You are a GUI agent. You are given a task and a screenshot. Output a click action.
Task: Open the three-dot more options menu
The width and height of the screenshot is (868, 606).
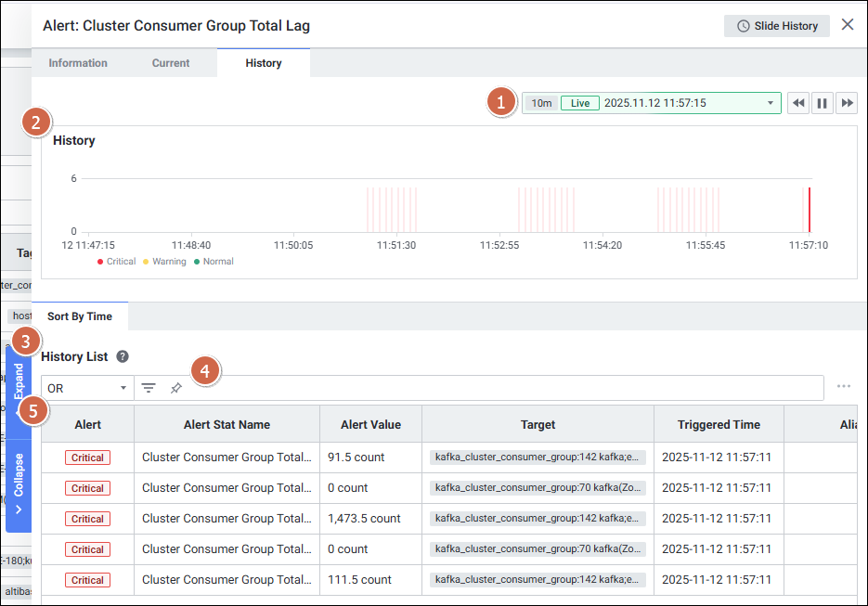843,387
